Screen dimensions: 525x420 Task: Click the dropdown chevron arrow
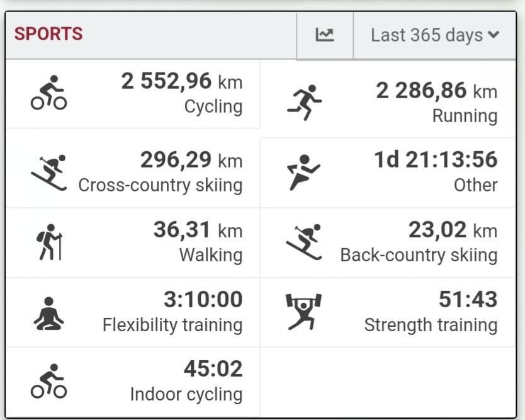(494, 35)
